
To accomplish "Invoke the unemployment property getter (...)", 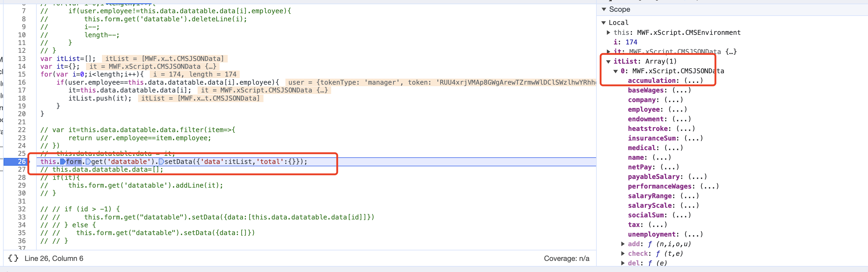I will pos(694,234).
